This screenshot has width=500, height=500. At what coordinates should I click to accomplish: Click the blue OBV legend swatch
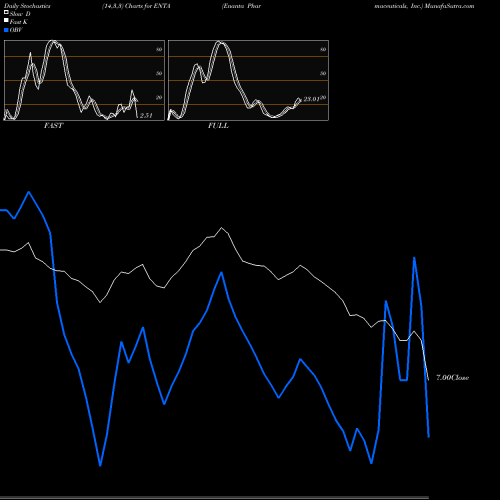6,30
